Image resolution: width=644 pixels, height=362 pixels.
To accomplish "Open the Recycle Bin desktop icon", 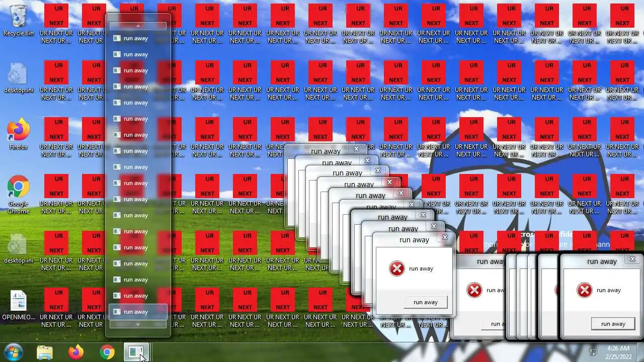I will pyautogui.click(x=19, y=20).
